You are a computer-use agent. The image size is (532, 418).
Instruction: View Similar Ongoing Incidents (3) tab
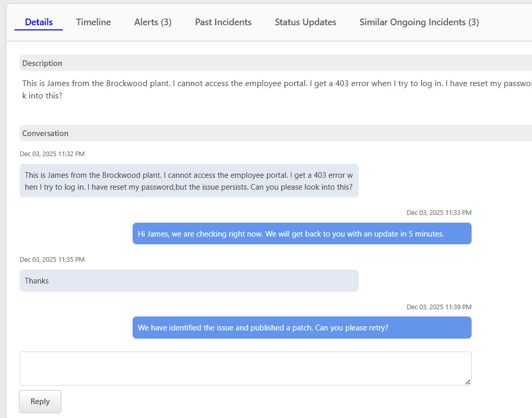[418, 22]
